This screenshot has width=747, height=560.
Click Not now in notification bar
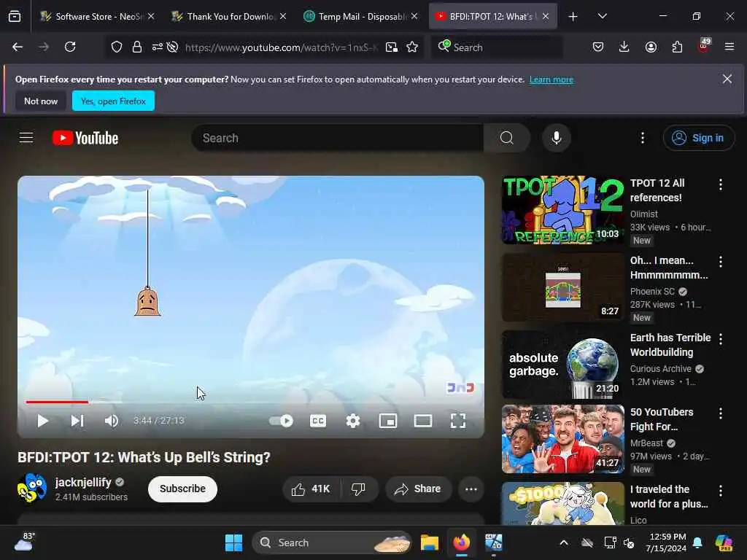point(41,101)
